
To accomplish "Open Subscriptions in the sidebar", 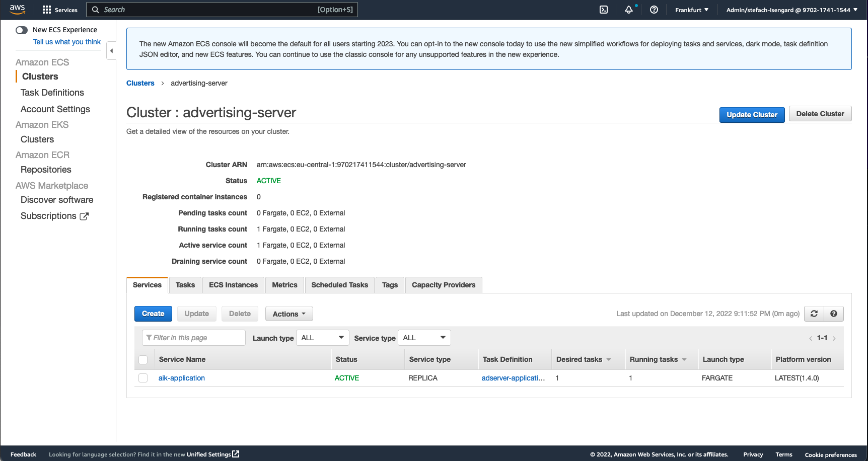I will coord(48,216).
